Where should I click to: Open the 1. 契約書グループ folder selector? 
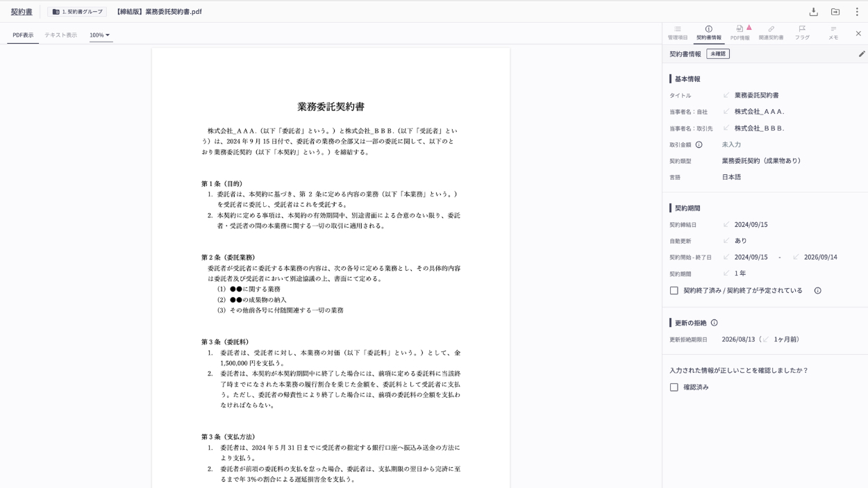(x=77, y=12)
